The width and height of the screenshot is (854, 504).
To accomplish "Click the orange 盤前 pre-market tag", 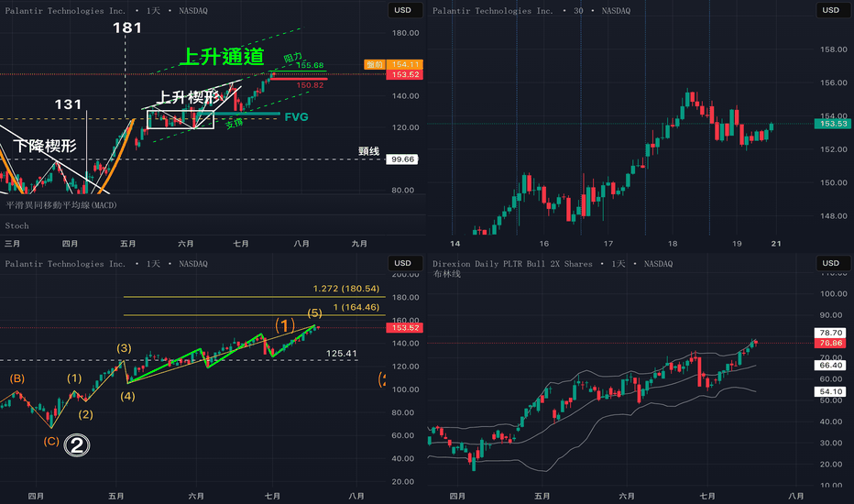I will (x=375, y=64).
